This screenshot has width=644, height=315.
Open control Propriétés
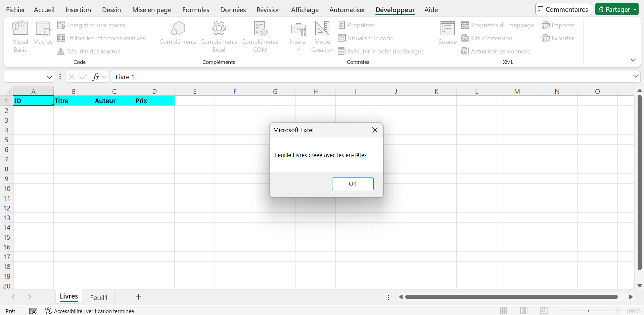(x=356, y=25)
